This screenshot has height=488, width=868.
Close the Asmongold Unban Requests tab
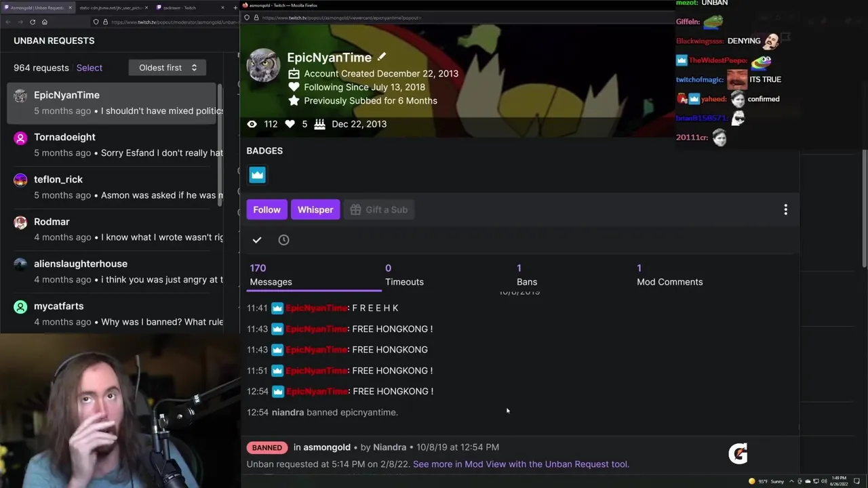pos(69,7)
